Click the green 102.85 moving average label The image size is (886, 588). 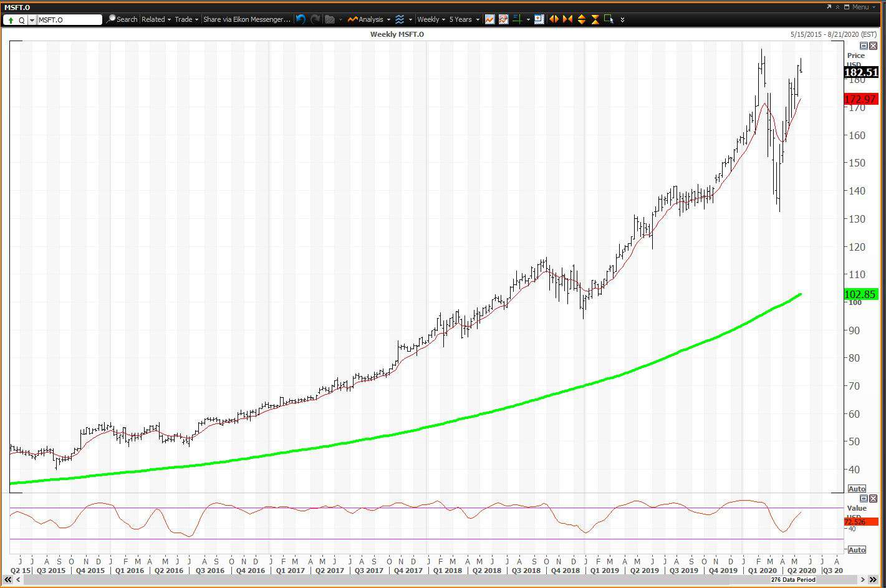[x=860, y=294]
